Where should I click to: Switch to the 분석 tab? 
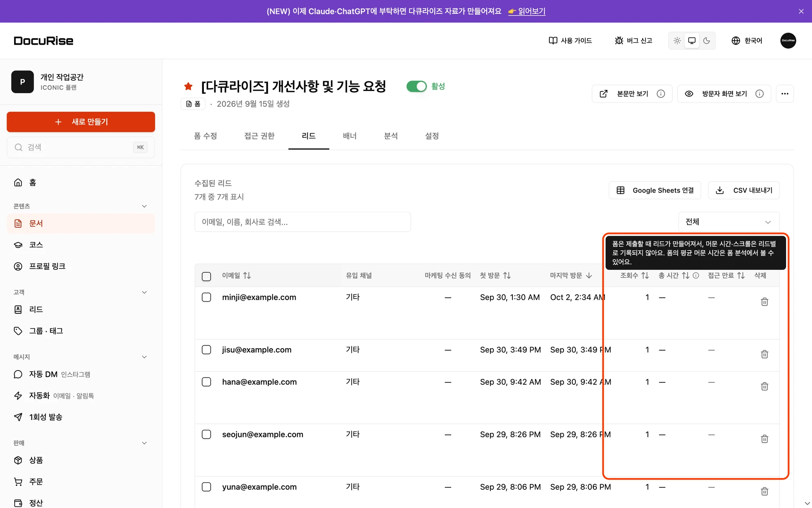[x=391, y=136]
